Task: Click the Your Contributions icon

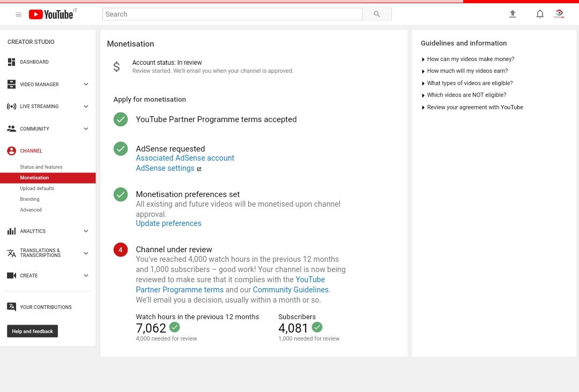Action: click(x=11, y=307)
